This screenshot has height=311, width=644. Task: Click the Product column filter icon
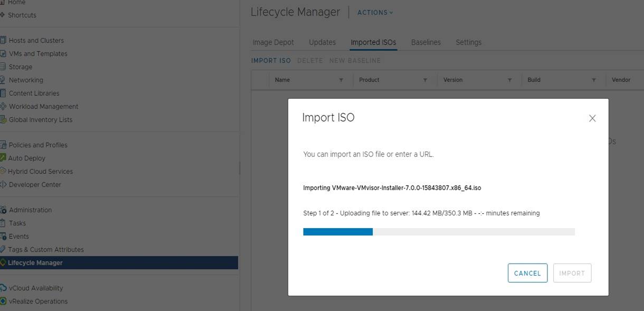pyautogui.click(x=425, y=80)
